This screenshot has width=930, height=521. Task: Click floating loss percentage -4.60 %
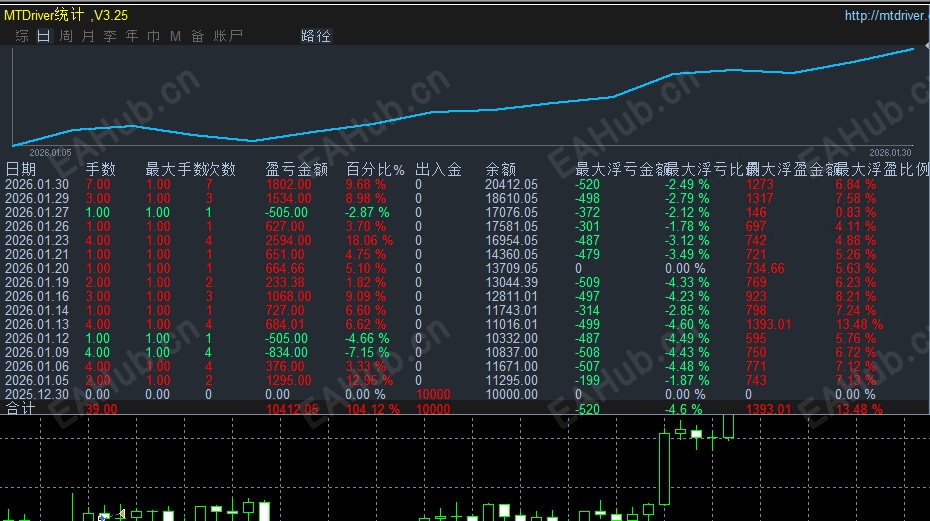click(687, 325)
